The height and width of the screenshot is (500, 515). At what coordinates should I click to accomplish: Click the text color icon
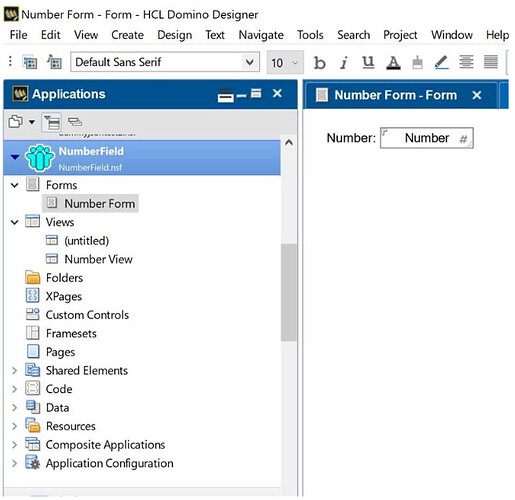click(393, 62)
